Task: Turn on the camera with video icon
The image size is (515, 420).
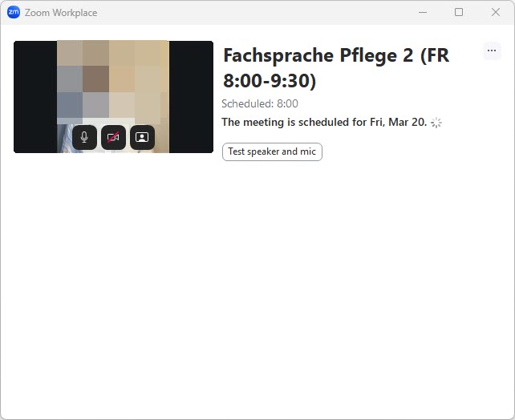Action: coord(113,138)
